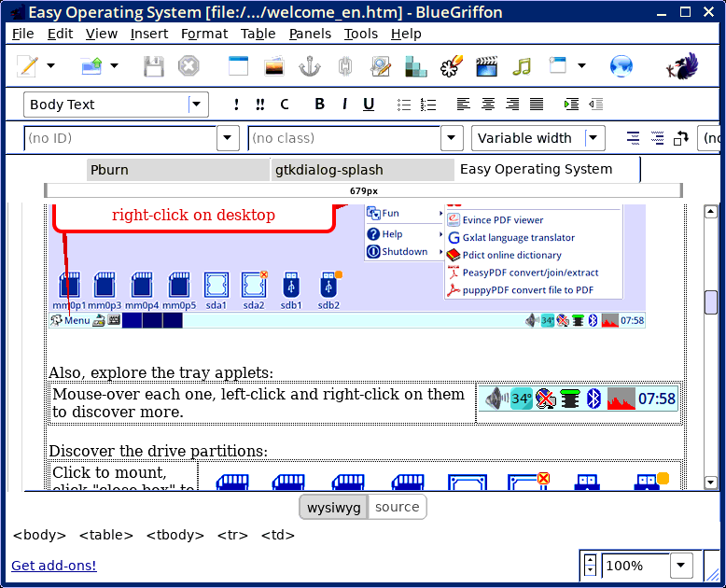726x588 pixels.
Task: Click the first text style lines icon
Action: 633,138
